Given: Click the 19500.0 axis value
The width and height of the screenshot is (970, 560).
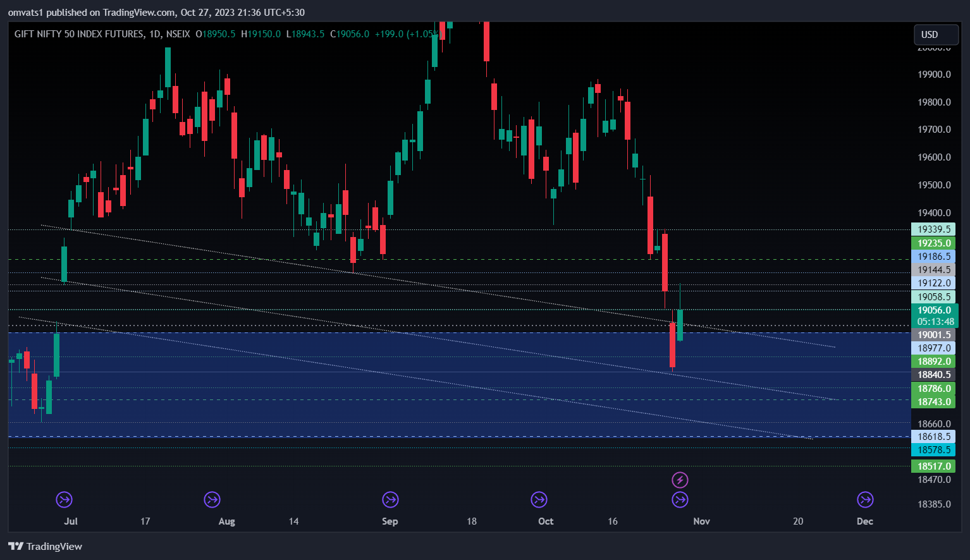Looking at the screenshot, I should [x=934, y=185].
